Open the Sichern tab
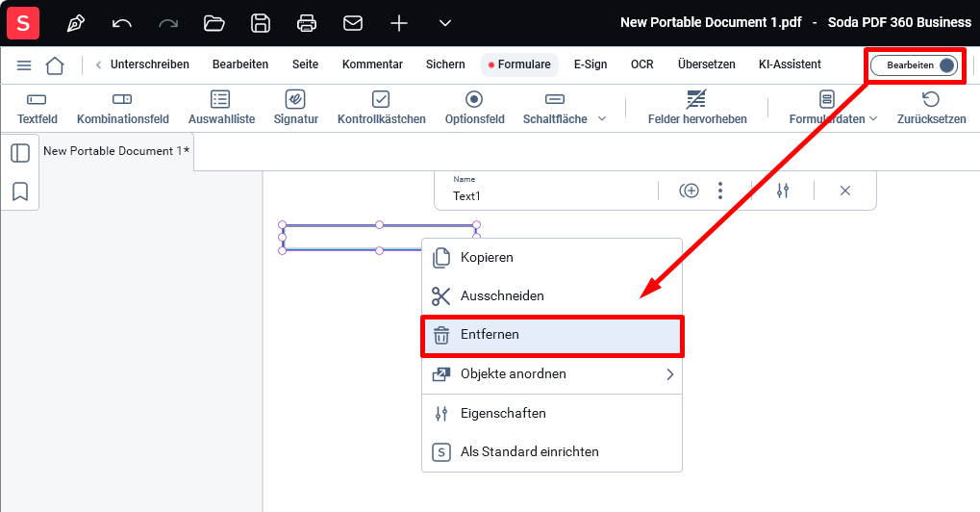Image resolution: width=980 pixels, height=512 pixels. (x=445, y=64)
